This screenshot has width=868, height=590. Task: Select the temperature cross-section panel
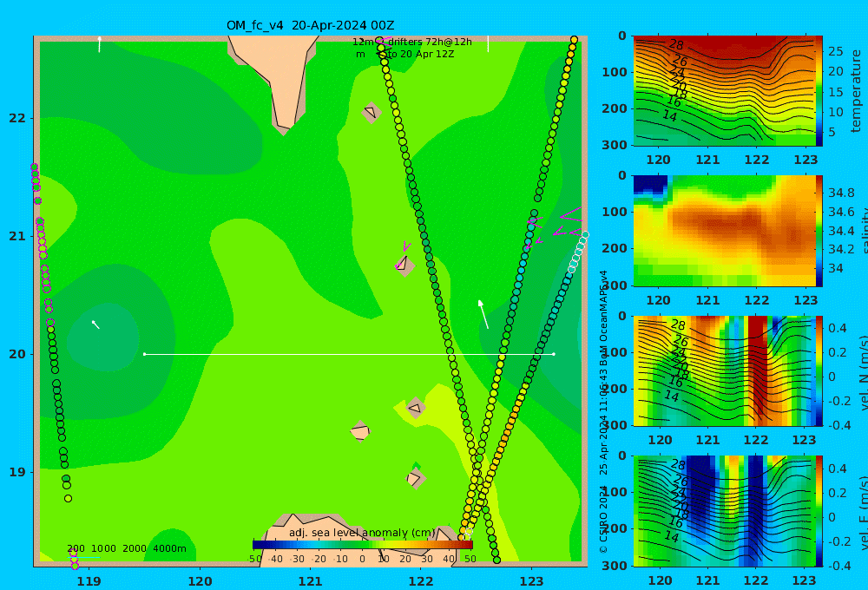click(724, 91)
